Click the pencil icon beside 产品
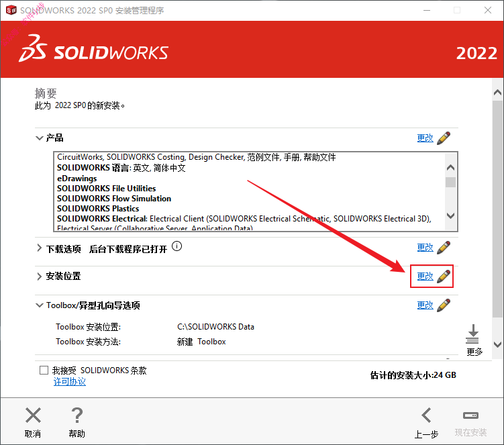This screenshot has height=445, width=504. click(x=444, y=138)
